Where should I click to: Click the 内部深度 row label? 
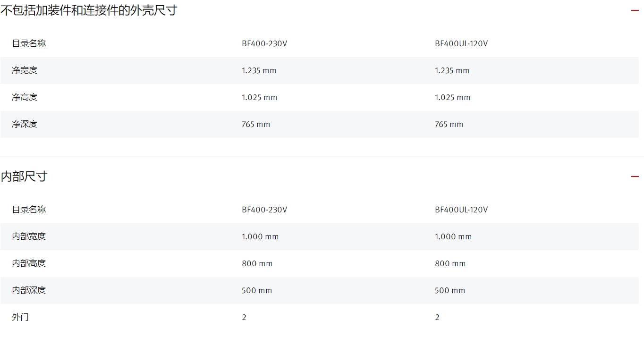click(x=29, y=290)
